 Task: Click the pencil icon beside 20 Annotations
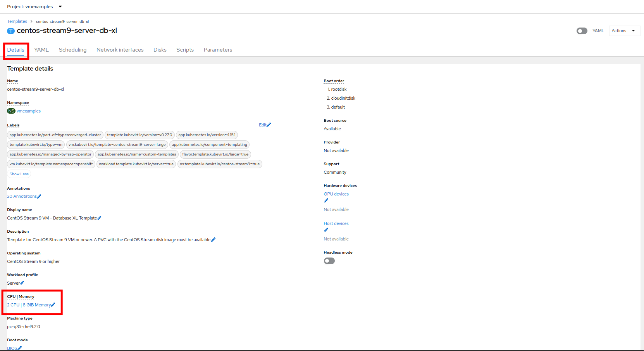[39, 197]
